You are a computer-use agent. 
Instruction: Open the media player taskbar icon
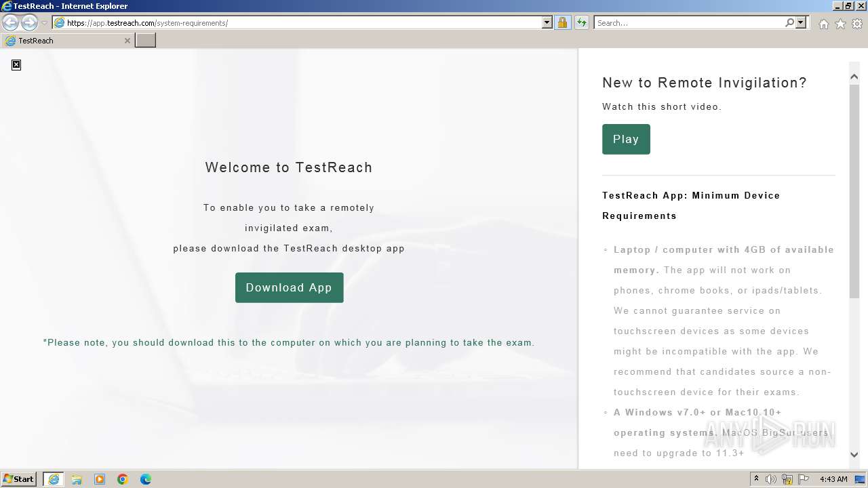[100, 479]
